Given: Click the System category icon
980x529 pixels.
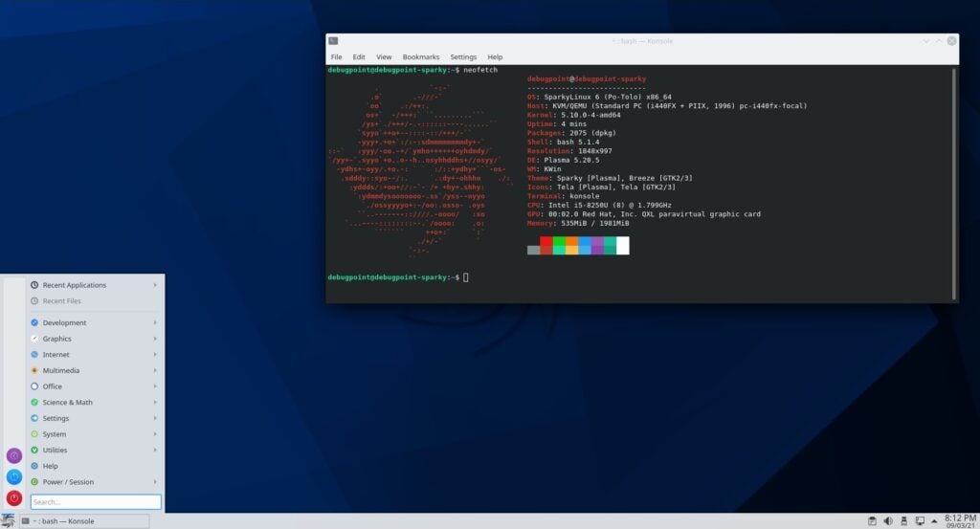Looking at the screenshot, I should (x=34, y=434).
